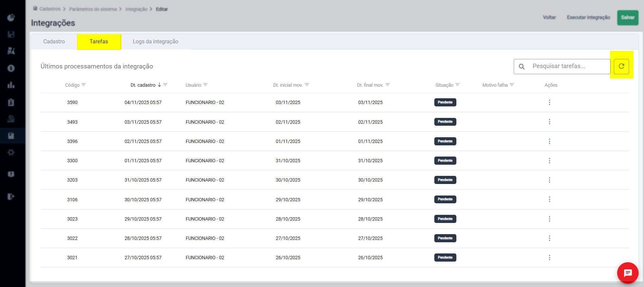Click the highlighted Cadastros book sidebar icon
The height and width of the screenshot is (287, 644).
(11, 136)
